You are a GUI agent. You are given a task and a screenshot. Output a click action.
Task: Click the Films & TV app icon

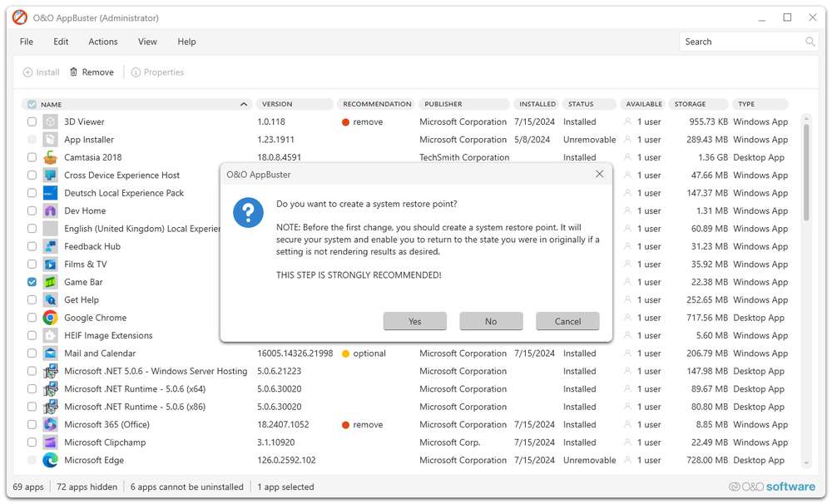point(50,264)
